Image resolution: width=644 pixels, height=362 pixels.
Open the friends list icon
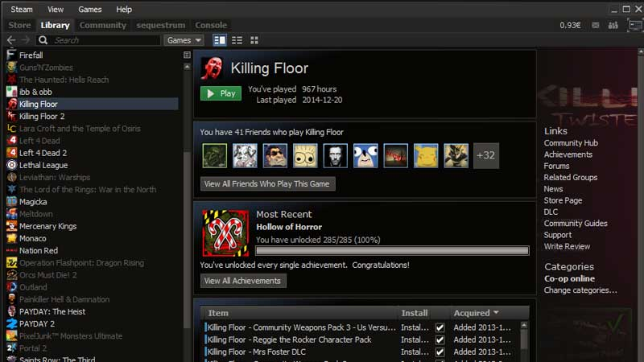pos(613,26)
